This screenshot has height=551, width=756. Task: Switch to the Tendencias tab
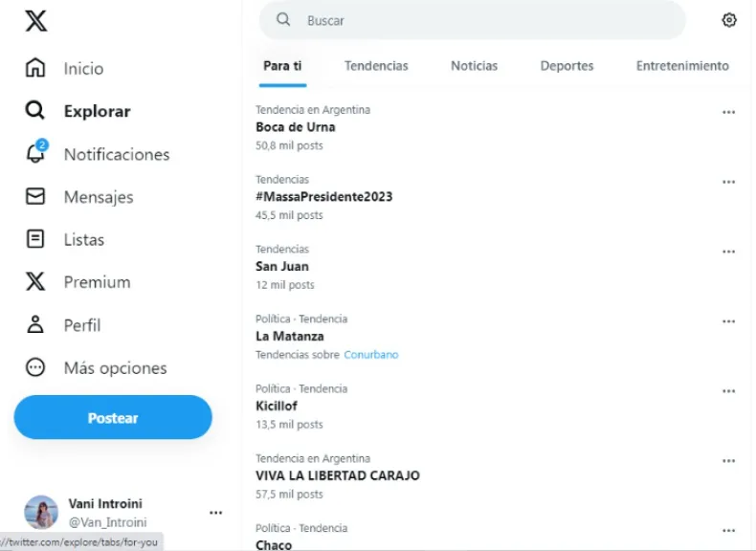[x=376, y=66]
